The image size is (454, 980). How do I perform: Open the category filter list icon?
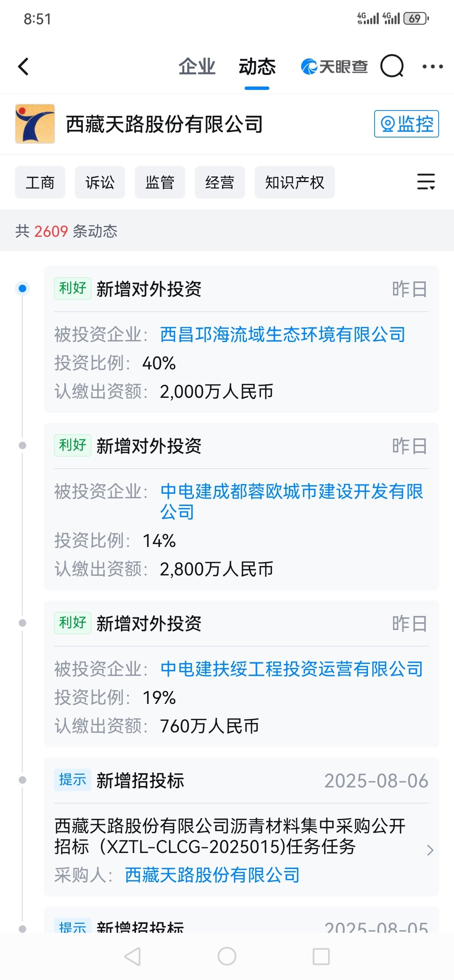pos(426,181)
